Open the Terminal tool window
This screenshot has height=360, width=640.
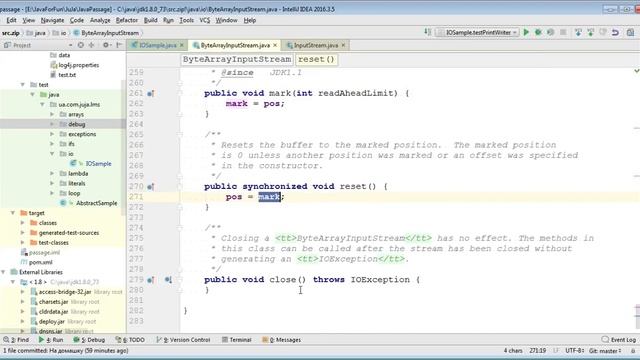[237, 340]
